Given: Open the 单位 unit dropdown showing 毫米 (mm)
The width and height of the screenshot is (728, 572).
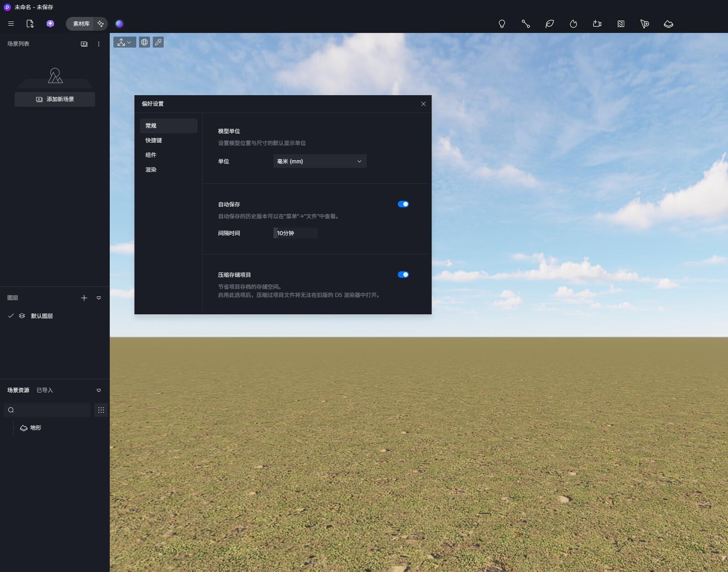Looking at the screenshot, I should pyautogui.click(x=320, y=161).
